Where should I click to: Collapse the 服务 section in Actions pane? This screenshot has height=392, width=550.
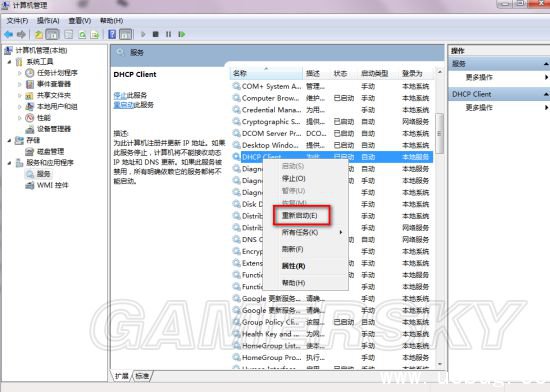pos(546,64)
